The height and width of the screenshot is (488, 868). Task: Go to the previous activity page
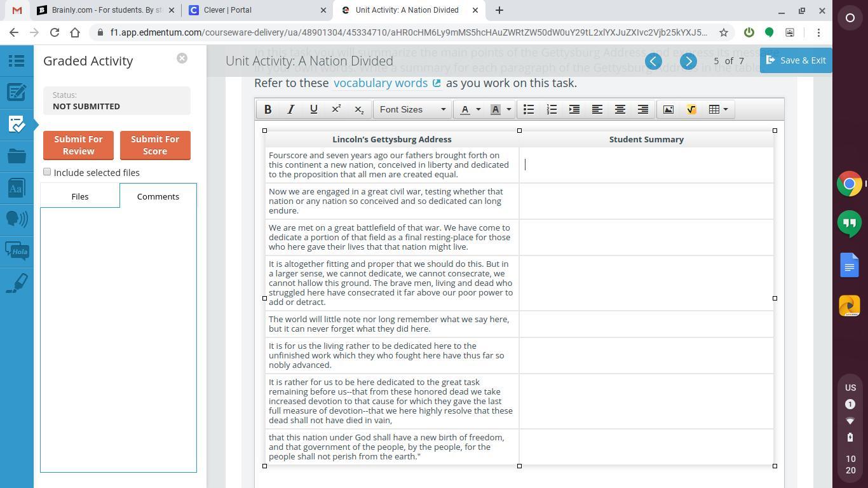653,61
